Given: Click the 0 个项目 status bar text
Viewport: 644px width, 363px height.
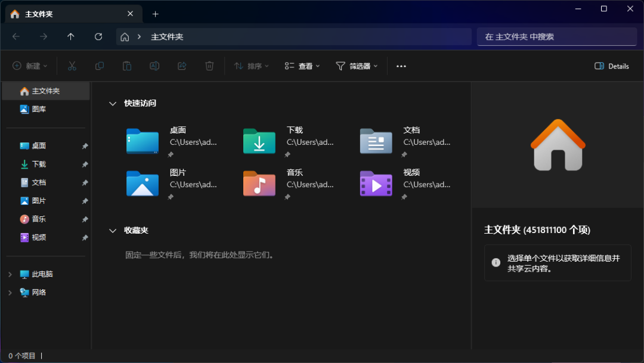Looking at the screenshot, I should [22, 356].
